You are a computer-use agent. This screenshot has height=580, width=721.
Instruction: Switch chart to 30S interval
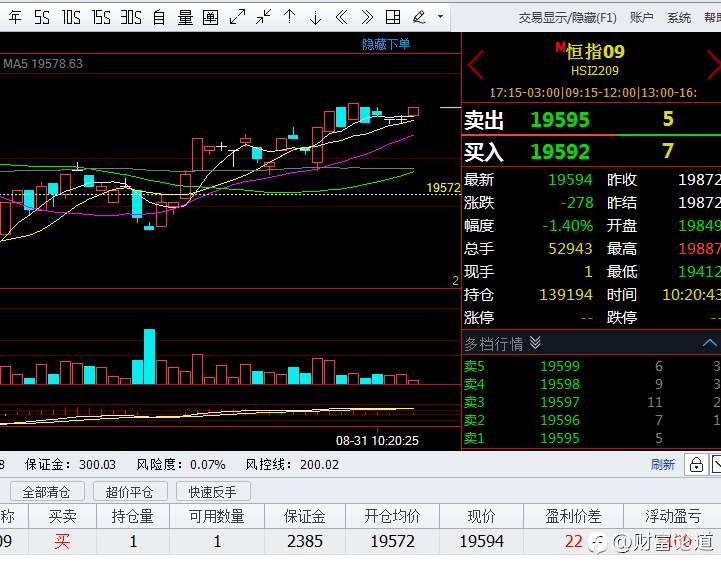(x=131, y=17)
